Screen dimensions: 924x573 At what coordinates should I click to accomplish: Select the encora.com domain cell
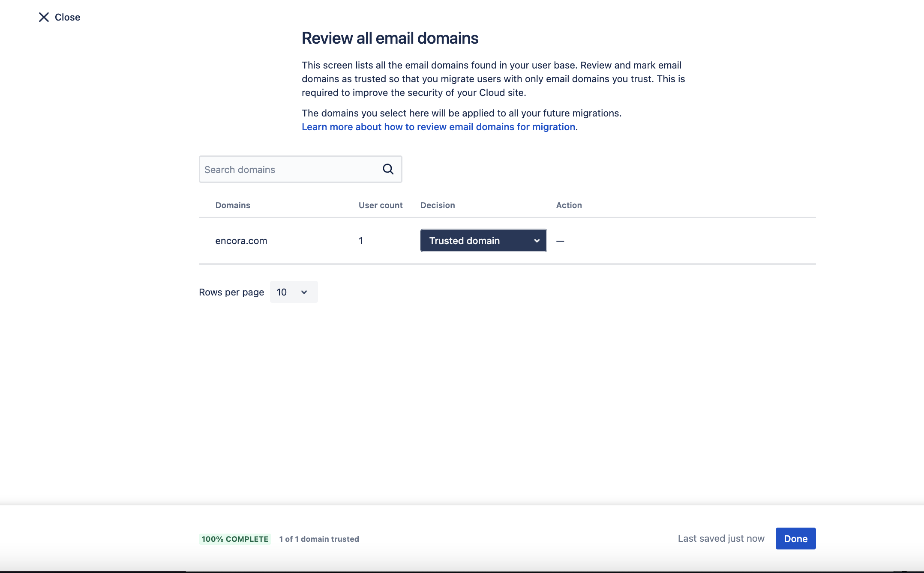(241, 241)
